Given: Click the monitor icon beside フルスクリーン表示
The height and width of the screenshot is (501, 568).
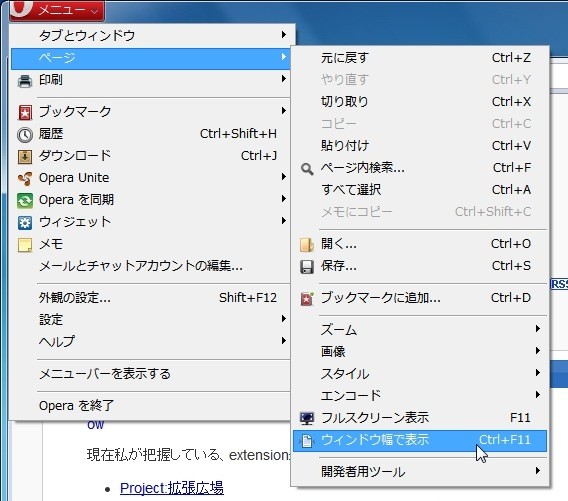Looking at the screenshot, I should point(307,418).
